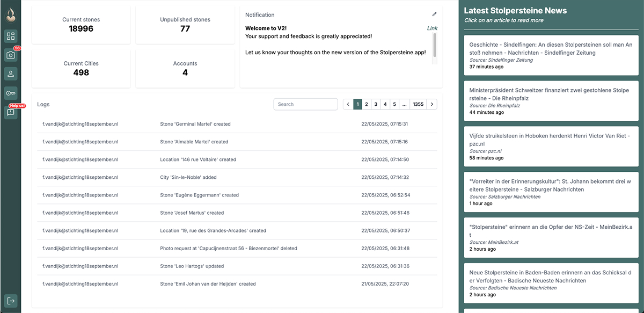Open the Die Rheinpfalz news article

(551, 101)
